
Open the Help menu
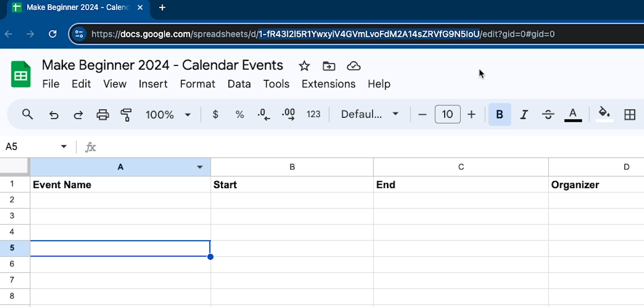point(379,84)
